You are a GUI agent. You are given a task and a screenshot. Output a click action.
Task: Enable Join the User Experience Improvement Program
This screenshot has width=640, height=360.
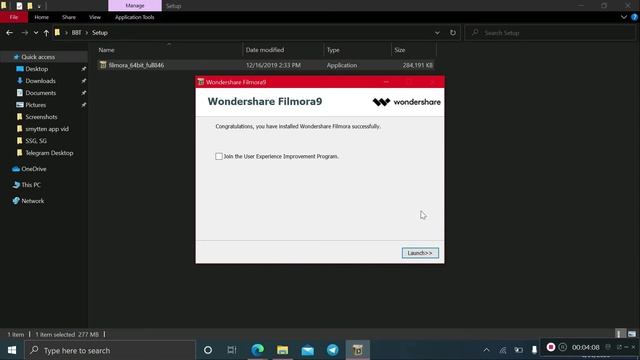pos(219,156)
